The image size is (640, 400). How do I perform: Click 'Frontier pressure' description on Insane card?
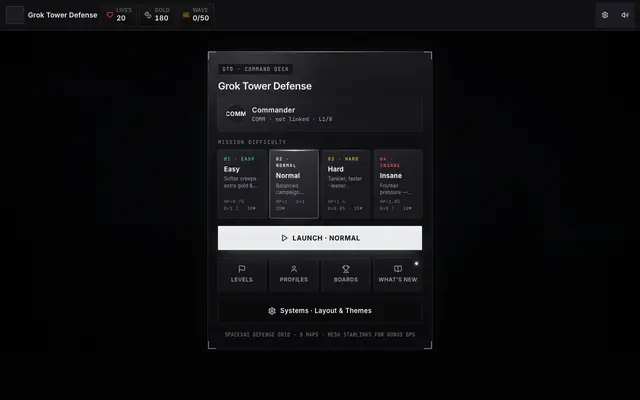[396, 189]
